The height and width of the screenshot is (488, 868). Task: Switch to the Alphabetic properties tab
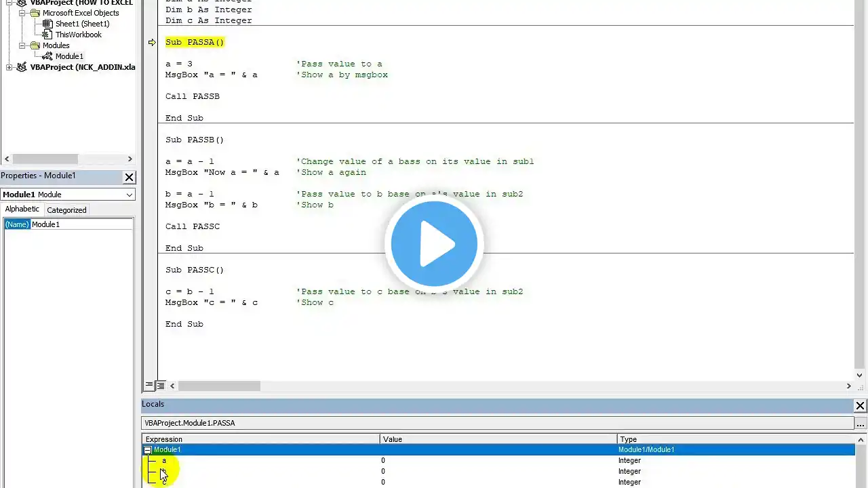coord(22,209)
